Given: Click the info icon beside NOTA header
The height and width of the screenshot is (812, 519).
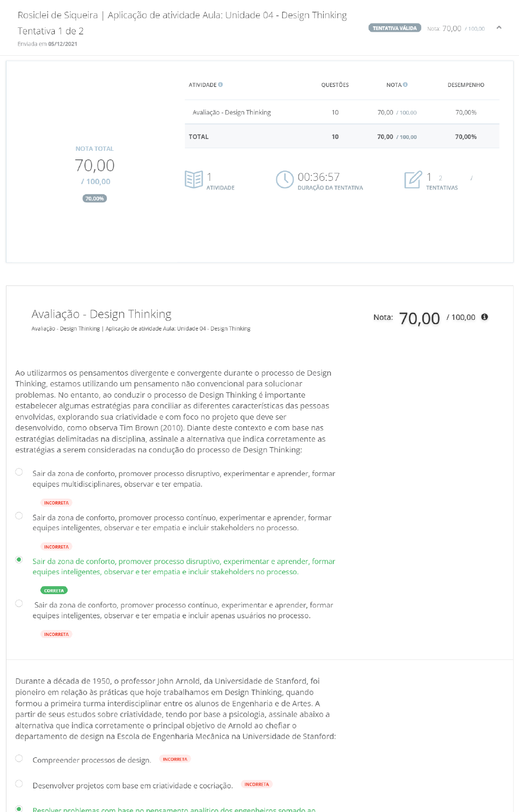Looking at the screenshot, I should 405,85.
